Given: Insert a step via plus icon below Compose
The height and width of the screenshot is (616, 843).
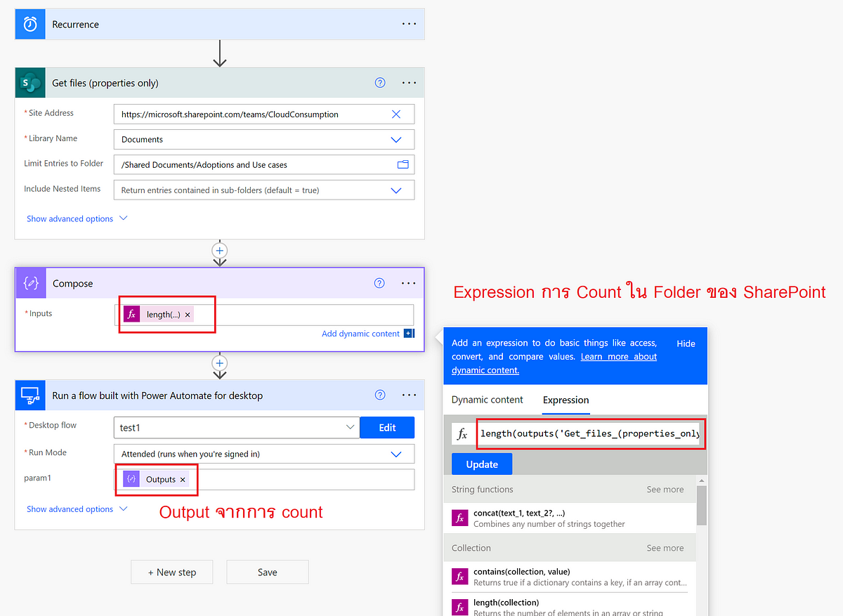Looking at the screenshot, I should pyautogui.click(x=219, y=364).
